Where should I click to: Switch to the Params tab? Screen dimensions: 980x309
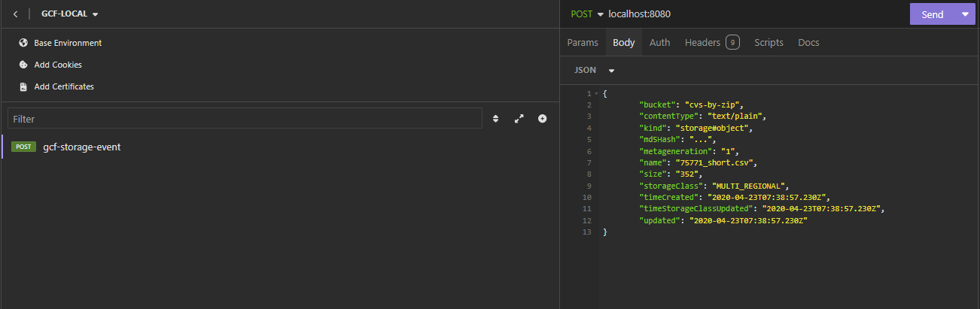coord(583,43)
